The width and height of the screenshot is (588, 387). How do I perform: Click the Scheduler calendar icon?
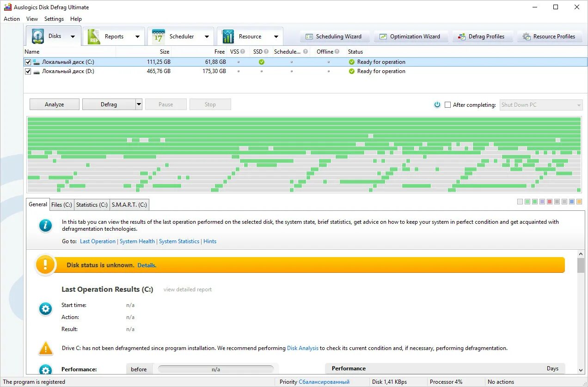(159, 37)
